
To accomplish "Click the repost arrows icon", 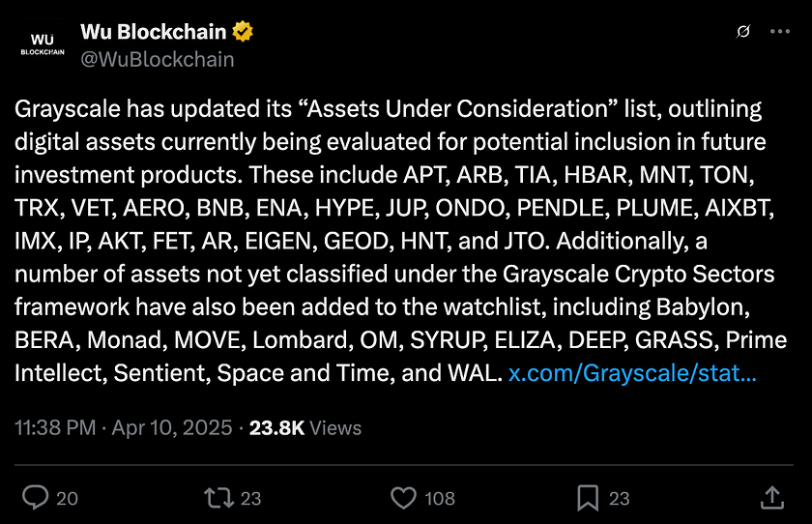I will pyautogui.click(x=219, y=498).
